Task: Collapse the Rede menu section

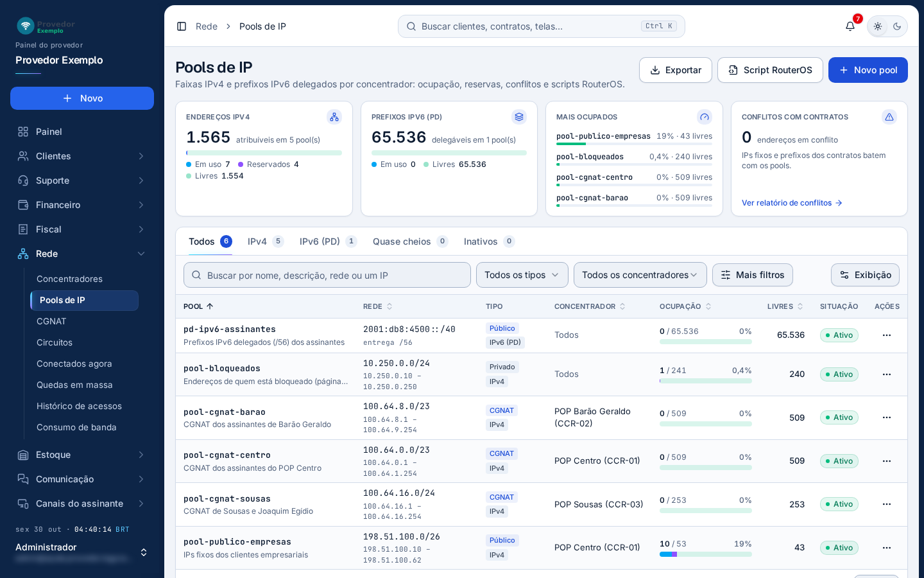Action: pos(82,254)
